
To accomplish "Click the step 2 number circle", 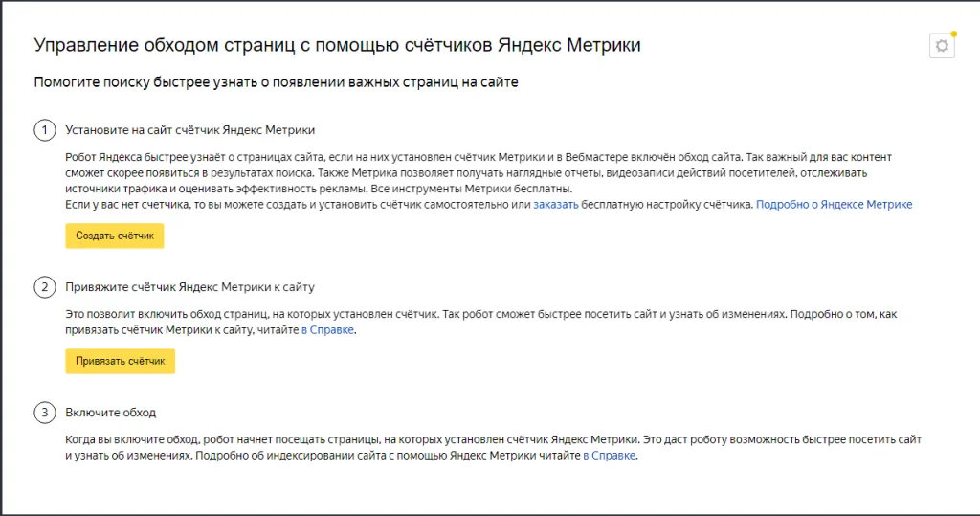I will click(x=44, y=286).
